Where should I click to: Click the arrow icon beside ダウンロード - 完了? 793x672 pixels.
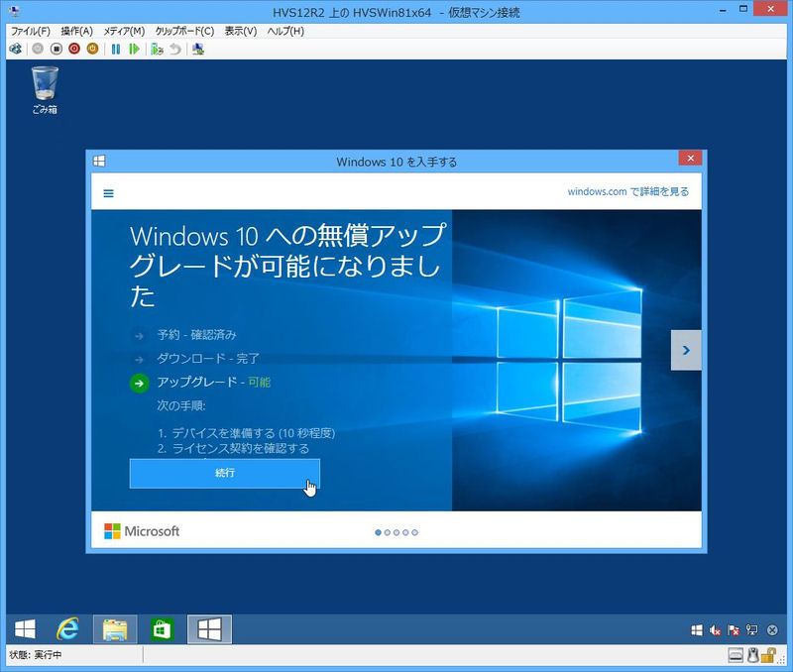click(139, 360)
